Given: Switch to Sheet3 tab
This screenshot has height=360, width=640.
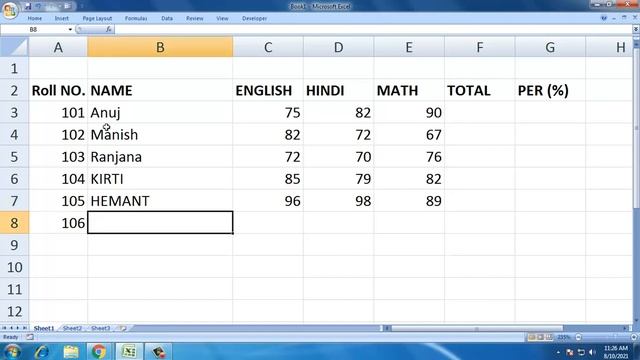Looking at the screenshot, I should (100, 328).
